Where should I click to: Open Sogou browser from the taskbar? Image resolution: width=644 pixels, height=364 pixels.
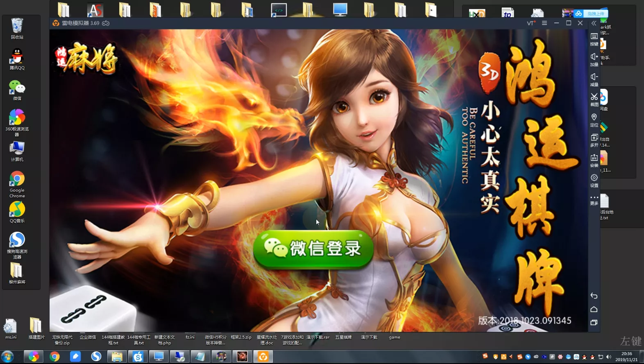[96, 357]
